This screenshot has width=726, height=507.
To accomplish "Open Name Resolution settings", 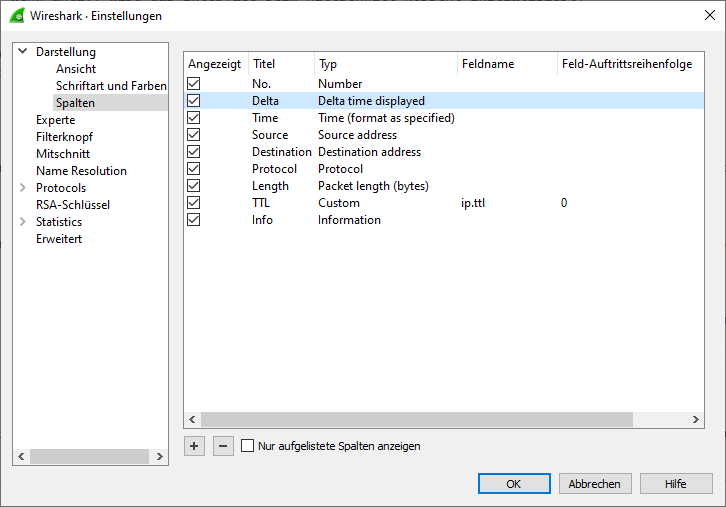I will 81,171.
